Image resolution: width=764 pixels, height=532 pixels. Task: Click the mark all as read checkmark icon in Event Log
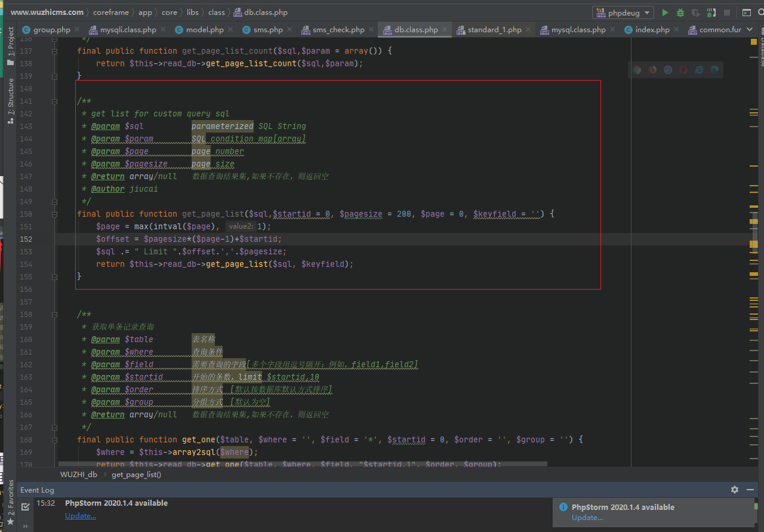(25, 507)
